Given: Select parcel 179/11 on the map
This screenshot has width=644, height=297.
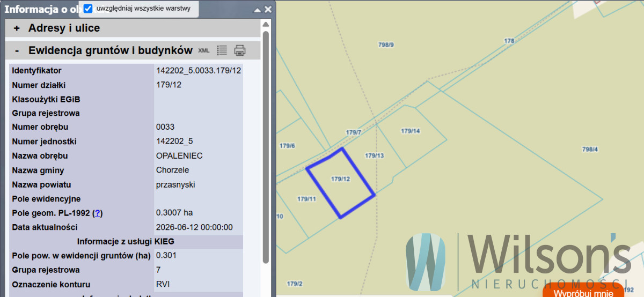Looking at the screenshot, I should tap(306, 199).
